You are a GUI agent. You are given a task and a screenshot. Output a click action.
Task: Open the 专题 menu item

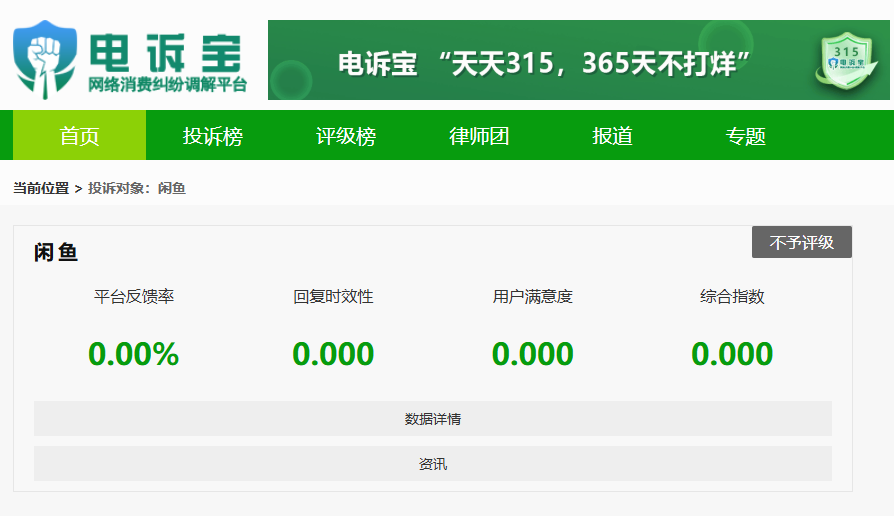tap(745, 136)
